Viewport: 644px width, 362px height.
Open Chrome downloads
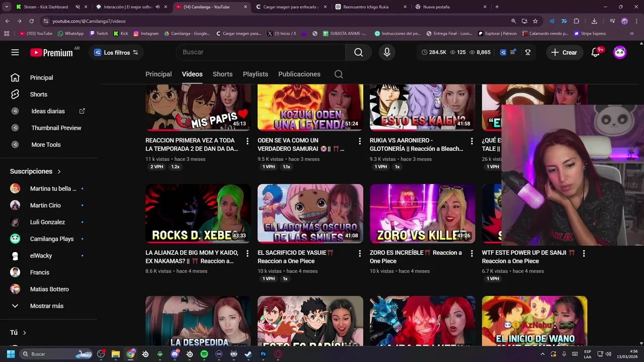(x=594, y=21)
